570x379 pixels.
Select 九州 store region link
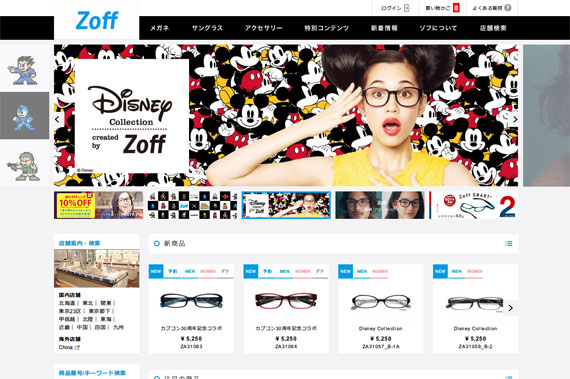click(118, 327)
